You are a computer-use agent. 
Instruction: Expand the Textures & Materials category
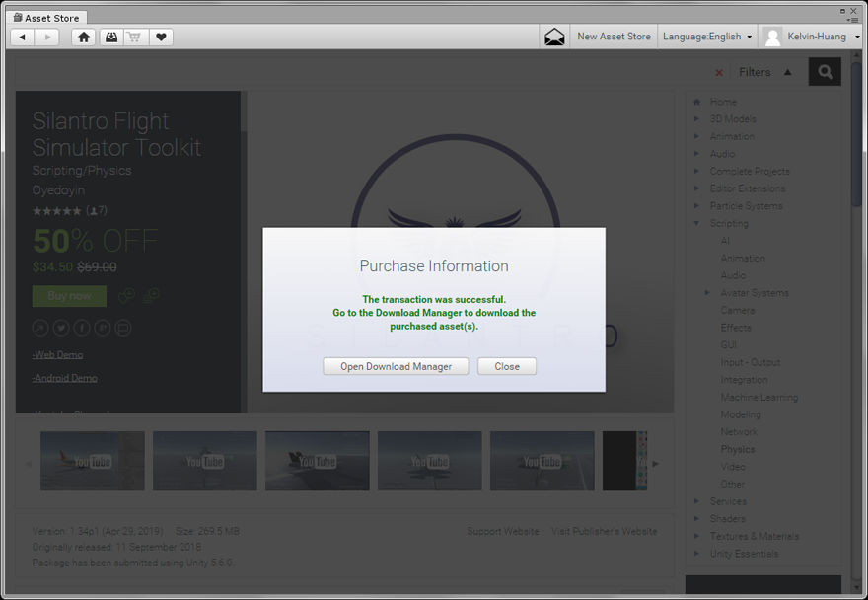coord(697,536)
